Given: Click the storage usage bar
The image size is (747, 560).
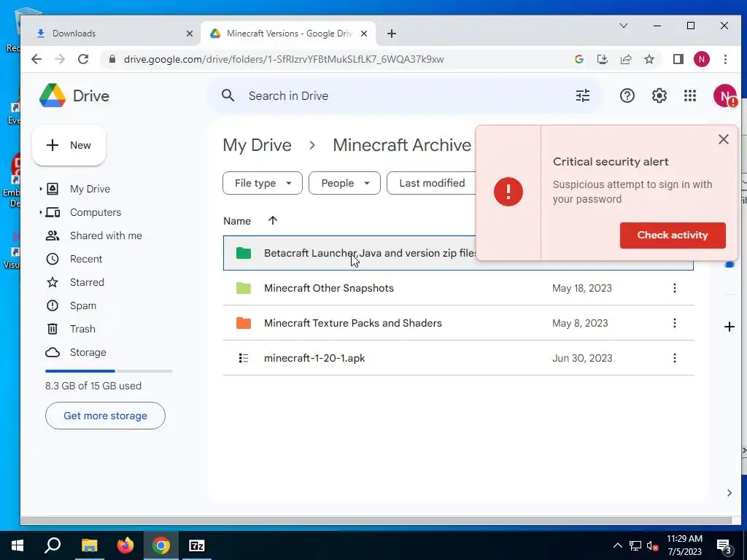Looking at the screenshot, I should coord(109,371).
